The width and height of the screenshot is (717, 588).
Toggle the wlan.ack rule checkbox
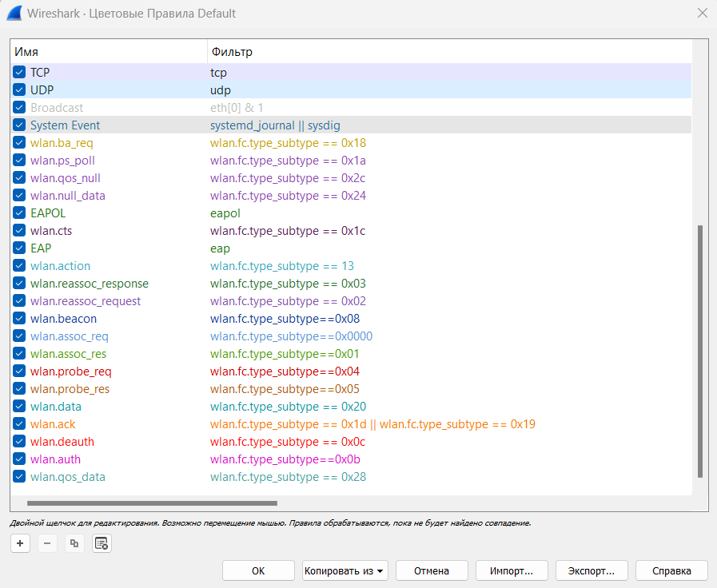click(19, 424)
